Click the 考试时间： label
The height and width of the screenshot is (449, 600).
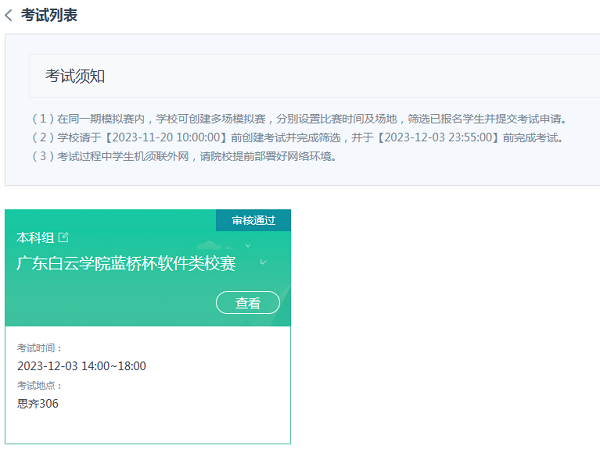pyautogui.click(x=39, y=348)
